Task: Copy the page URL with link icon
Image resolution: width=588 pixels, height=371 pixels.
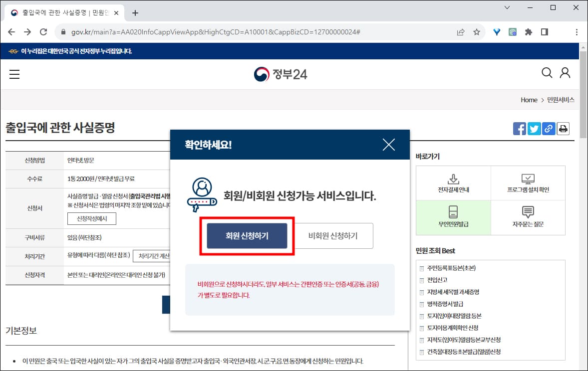Action: click(x=548, y=129)
